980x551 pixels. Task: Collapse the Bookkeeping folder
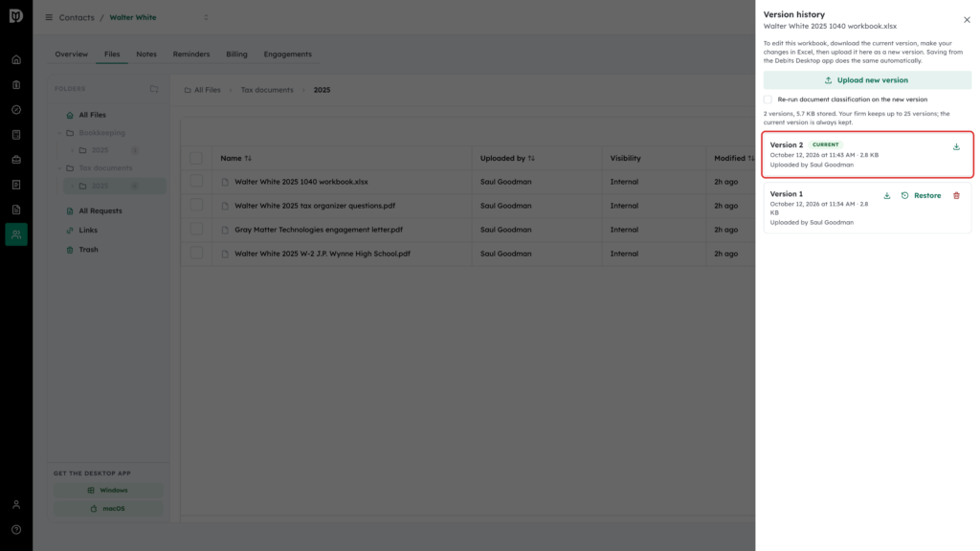60,133
